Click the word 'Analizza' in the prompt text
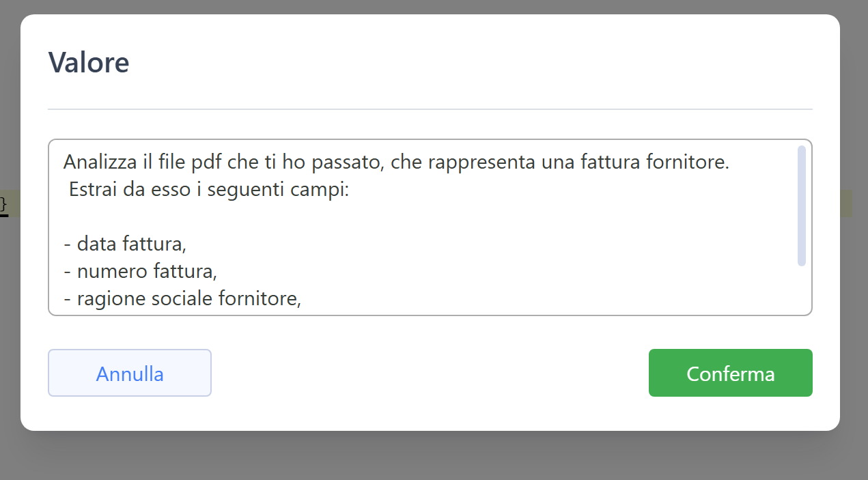 pos(99,163)
